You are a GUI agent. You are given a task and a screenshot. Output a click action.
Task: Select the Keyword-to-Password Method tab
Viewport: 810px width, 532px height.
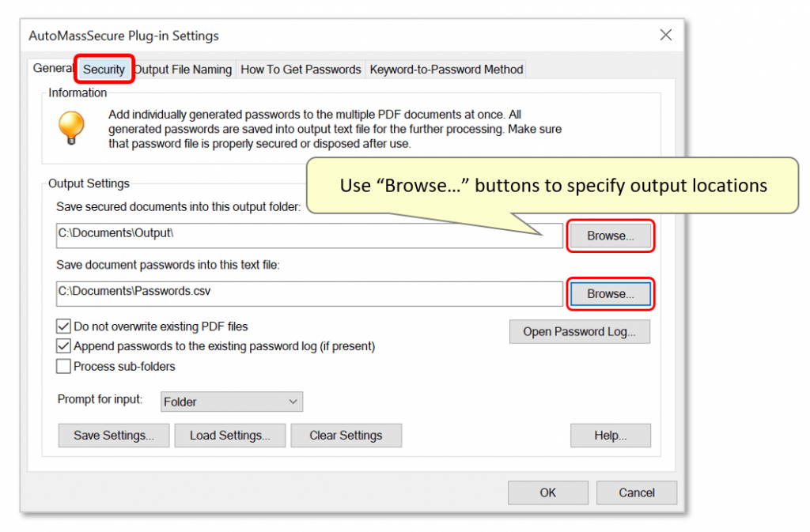[x=446, y=69]
